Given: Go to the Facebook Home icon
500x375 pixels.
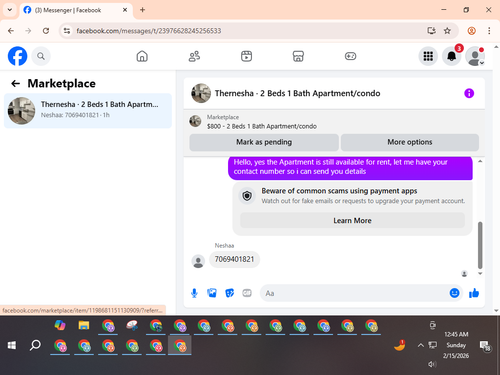Looking at the screenshot, I should 142,56.
